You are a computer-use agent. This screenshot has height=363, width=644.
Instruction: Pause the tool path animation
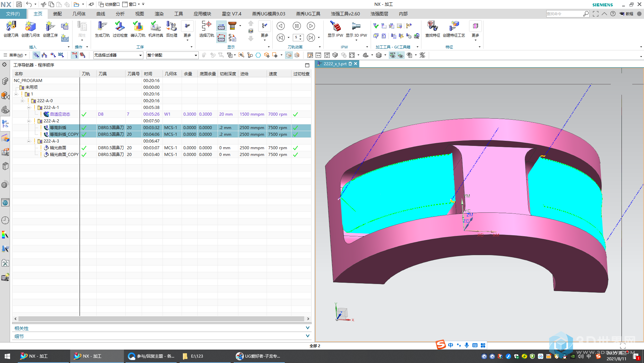[297, 26]
